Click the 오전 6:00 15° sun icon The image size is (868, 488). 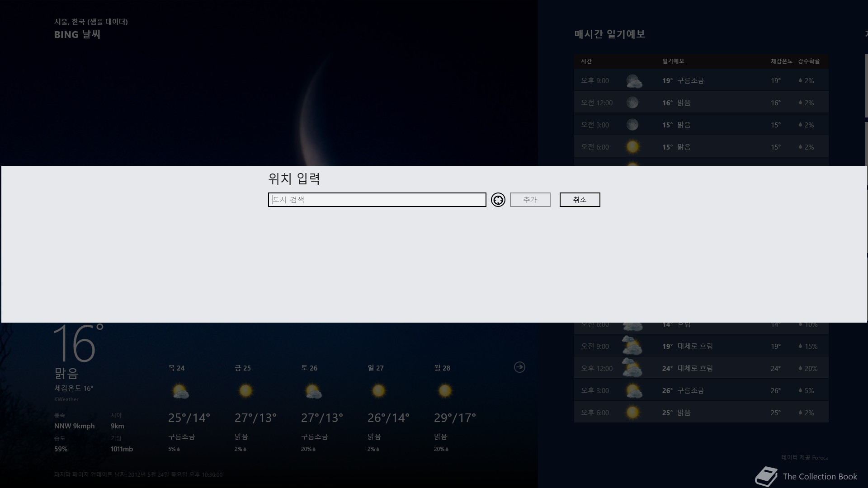click(632, 147)
